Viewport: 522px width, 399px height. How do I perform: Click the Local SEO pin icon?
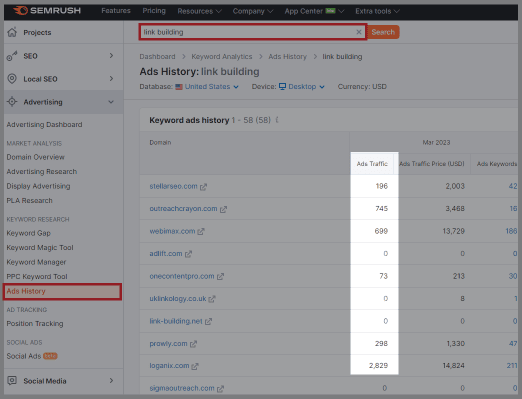tap(12, 79)
